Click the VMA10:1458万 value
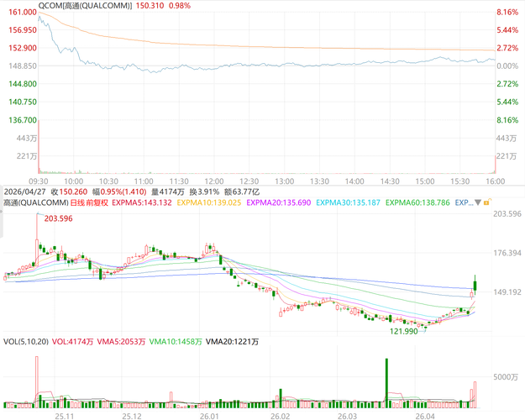 coord(176,342)
